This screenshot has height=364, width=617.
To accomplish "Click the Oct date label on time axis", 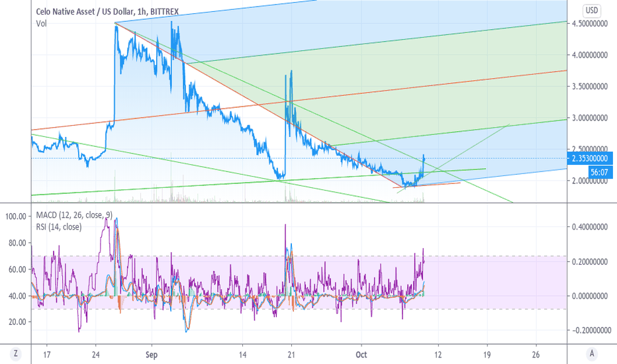I will point(361,355).
